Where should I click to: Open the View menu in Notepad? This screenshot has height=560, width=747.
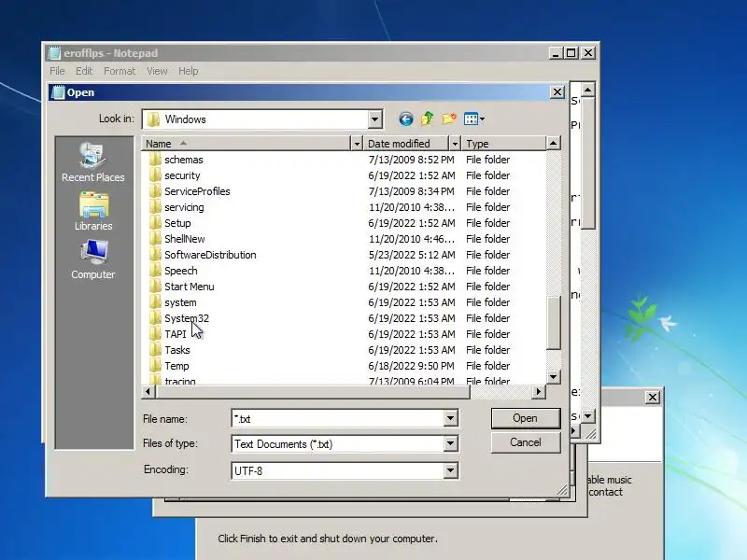[157, 71]
